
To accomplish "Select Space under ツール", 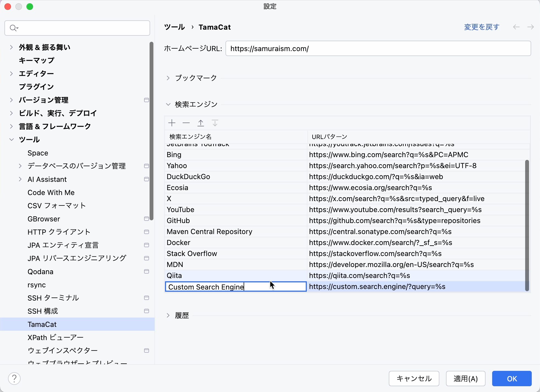I will pyautogui.click(x=38, y=153).
